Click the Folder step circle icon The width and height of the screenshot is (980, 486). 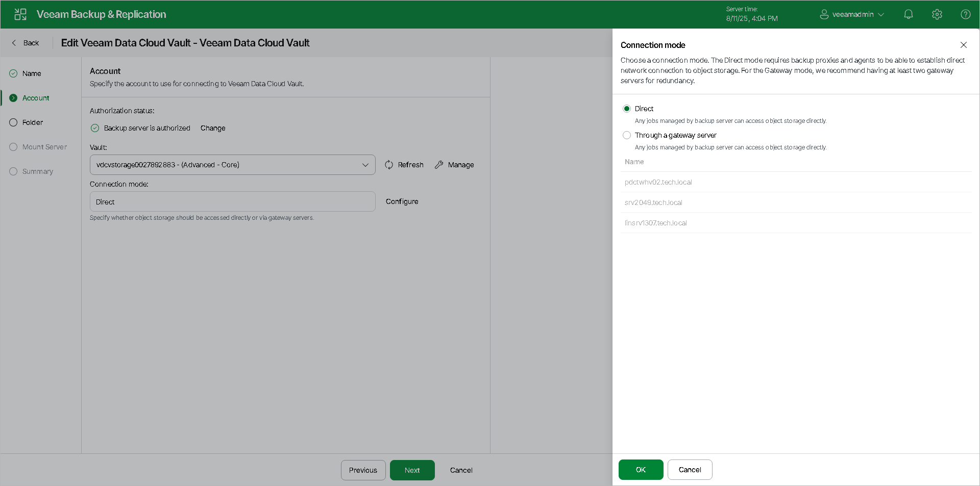click(x=13, y=122)
